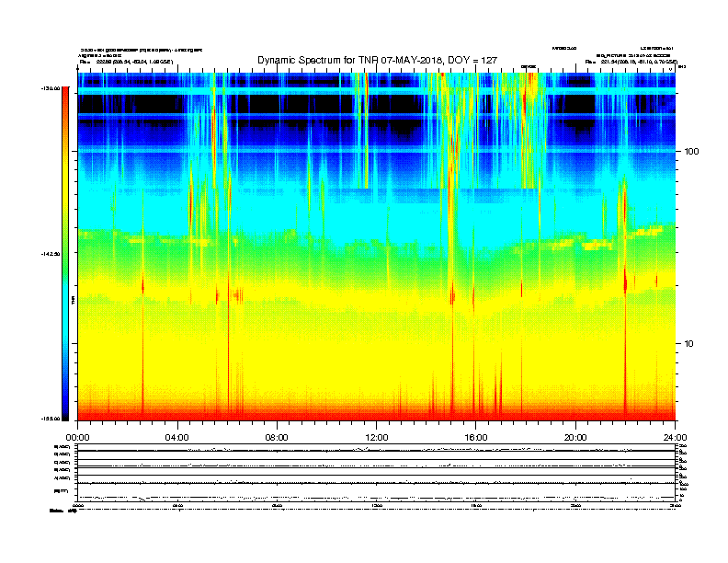728x563 pixels.
Task: Click the 12:00 time axis label
Action: (377, 438)
